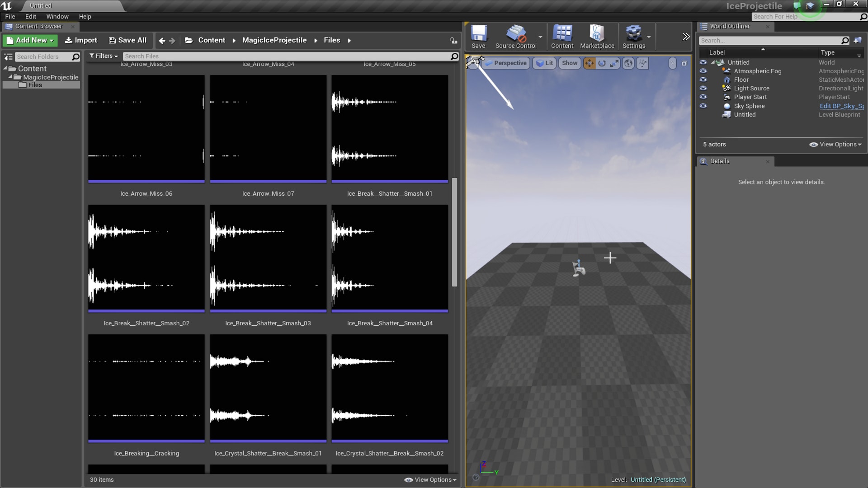This screenshot has width=868, height=488.
Task: Switch to the Untitled level tab
Action: coord(40,5)
